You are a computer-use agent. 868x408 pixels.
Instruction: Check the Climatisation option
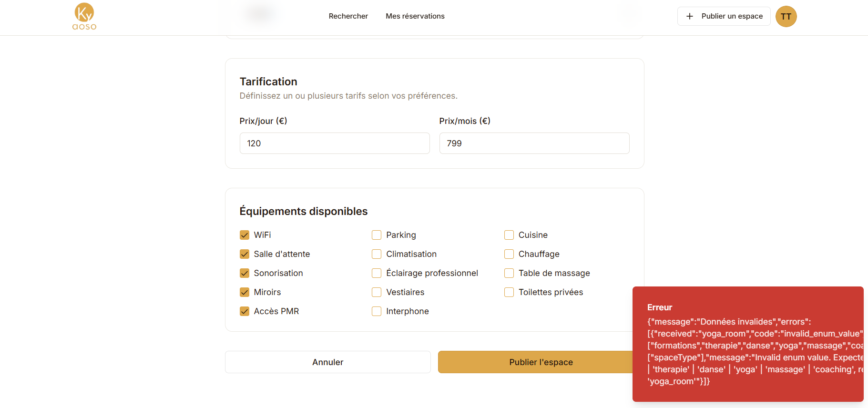pos(377,254)
